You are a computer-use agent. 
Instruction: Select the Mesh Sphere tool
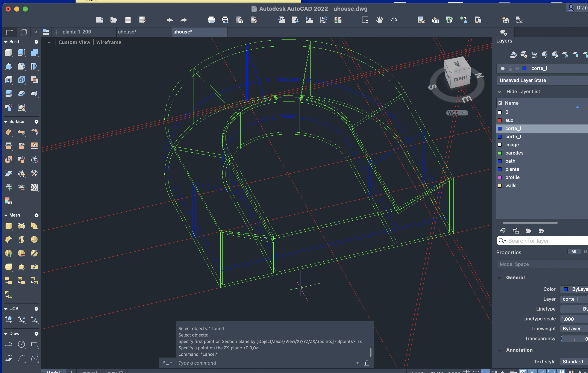point(34,239)
